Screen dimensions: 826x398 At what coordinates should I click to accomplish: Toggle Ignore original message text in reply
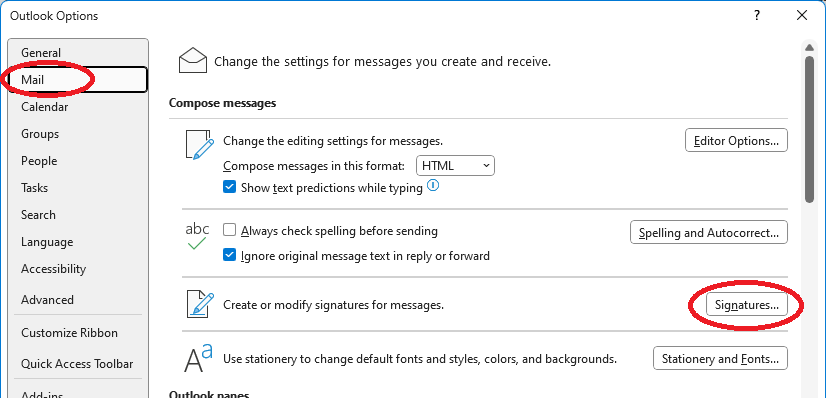[x=229, y=255]
